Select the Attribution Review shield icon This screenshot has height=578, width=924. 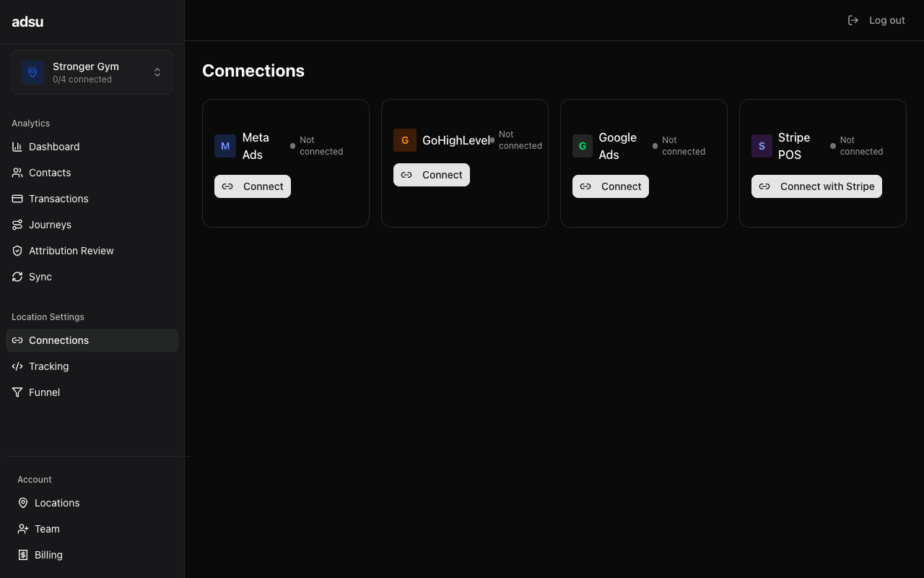pyautogui.click(x=17, y=251)
